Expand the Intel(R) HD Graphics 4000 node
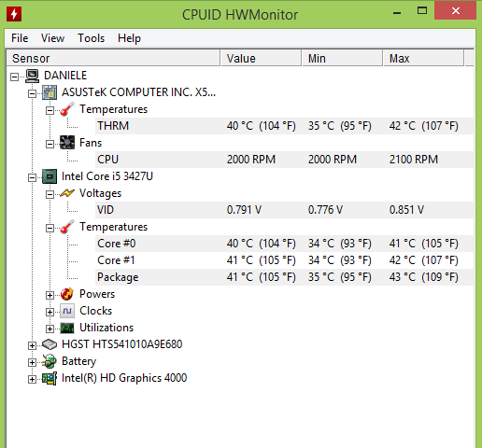Viewport: 482px width, 448px height. point(32,379)
